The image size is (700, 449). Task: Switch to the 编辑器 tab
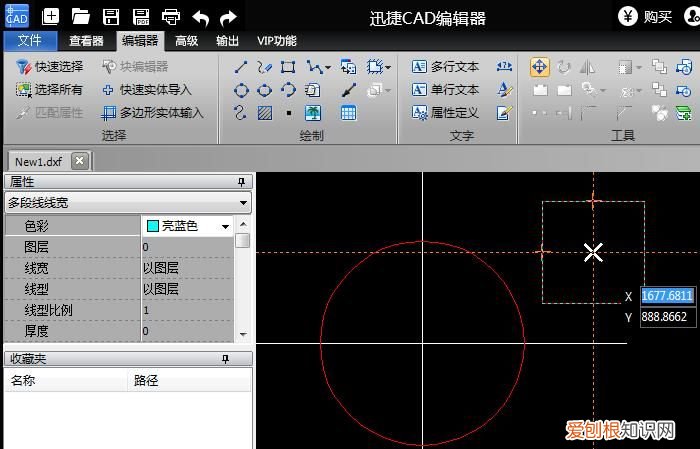140,41
